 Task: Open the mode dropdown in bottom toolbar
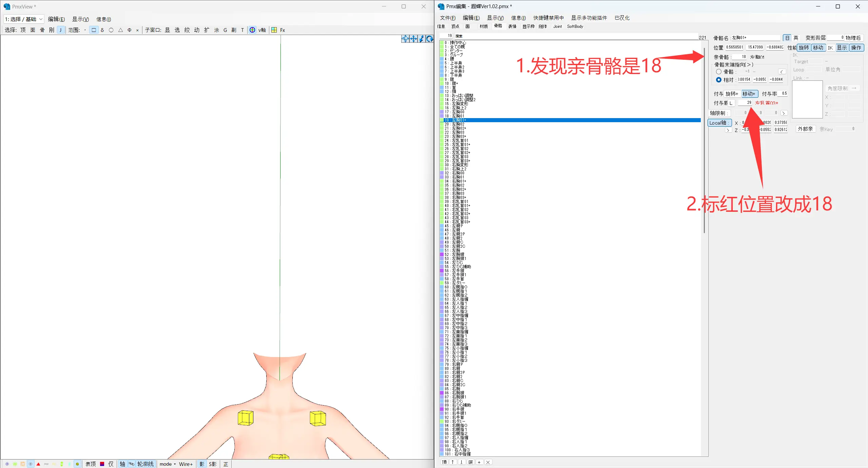tap(168, 464)
